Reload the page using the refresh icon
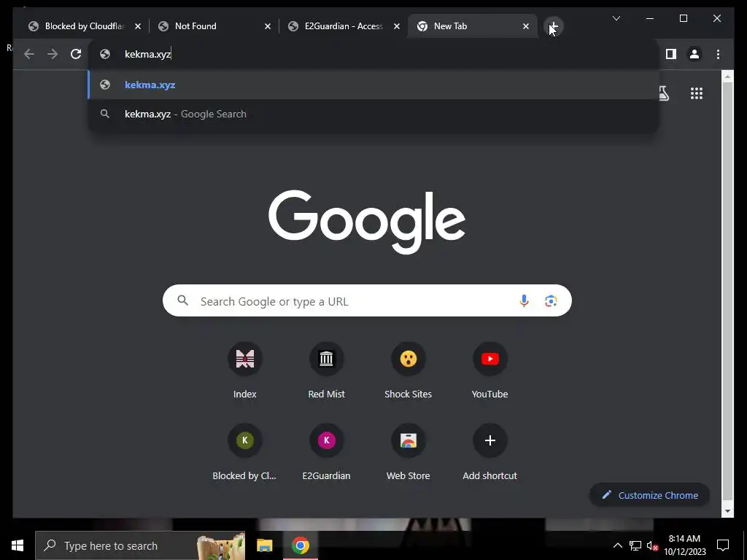Screen dimensions: 747x560 coord(76,54)
